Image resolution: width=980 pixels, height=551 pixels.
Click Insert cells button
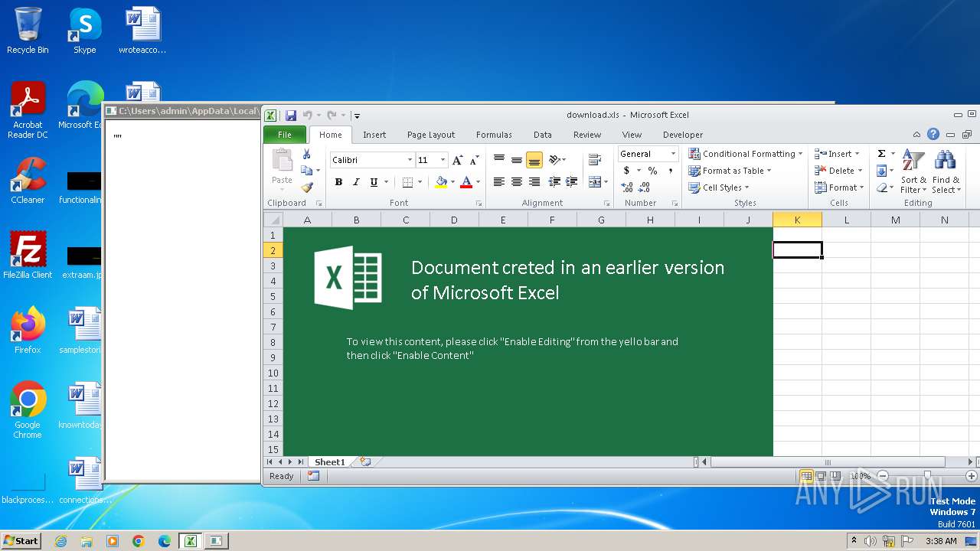pyautogui.click(x=837, y=154)
